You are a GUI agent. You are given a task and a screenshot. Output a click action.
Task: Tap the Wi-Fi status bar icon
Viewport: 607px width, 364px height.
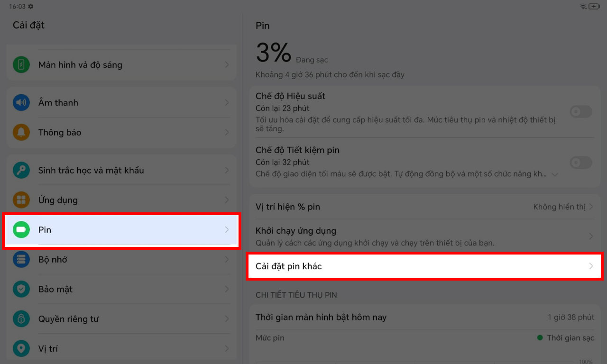[x=583, y=7]
